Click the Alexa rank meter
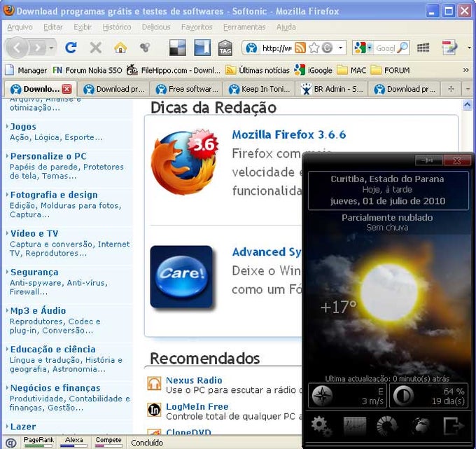 coord(73,442)
